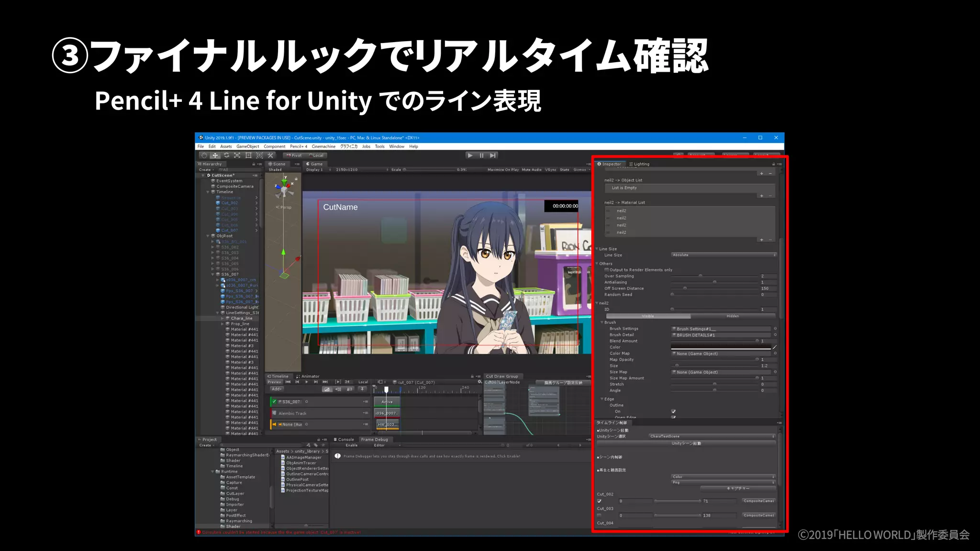Click the Timeline ripple edit icon
This screenshot has height=551, width=980.
click(x=338, y=389)
